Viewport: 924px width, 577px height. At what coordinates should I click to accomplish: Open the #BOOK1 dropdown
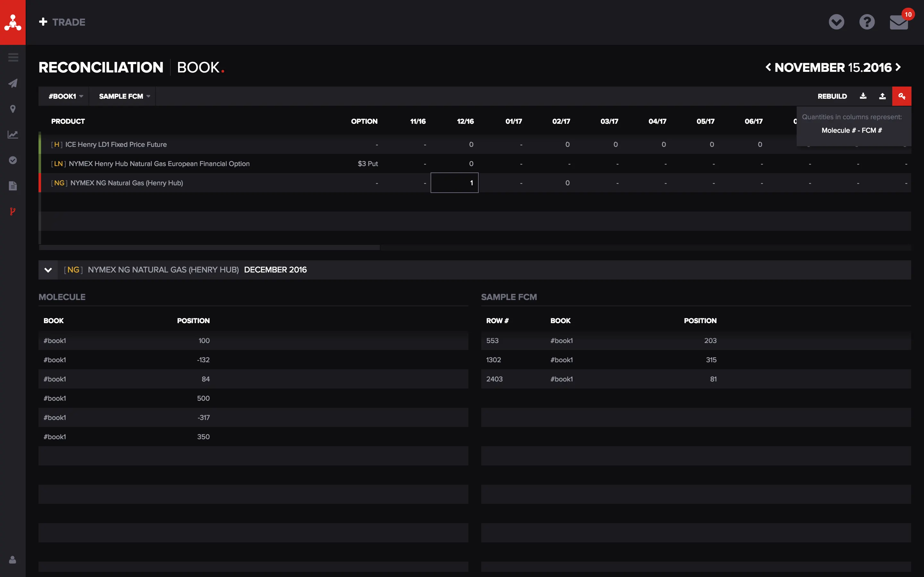65,96
